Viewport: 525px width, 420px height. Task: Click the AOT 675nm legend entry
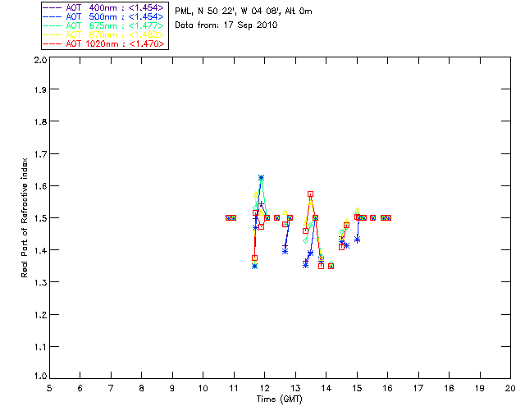tap(103, 25)
